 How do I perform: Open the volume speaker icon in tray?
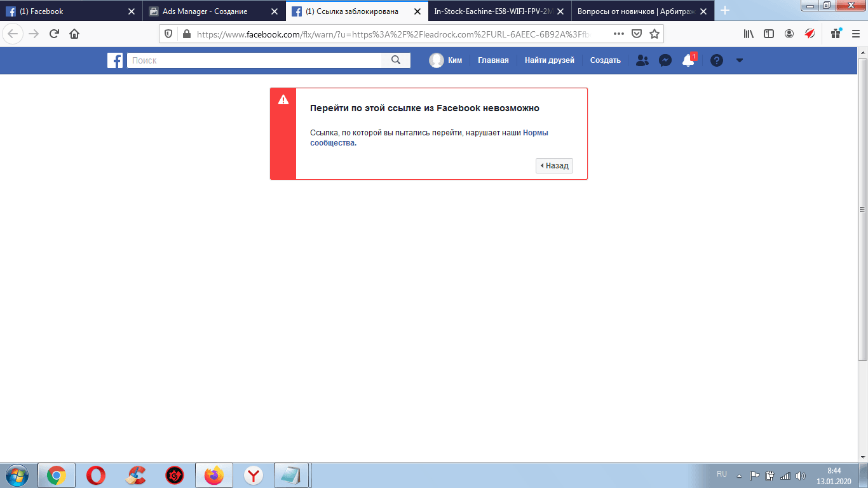pos(801,475)
